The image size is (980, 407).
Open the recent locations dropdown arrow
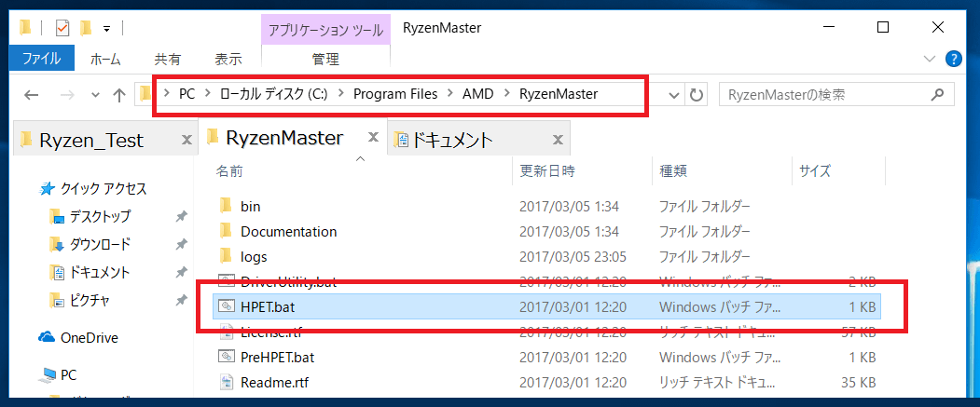[96, 96]
